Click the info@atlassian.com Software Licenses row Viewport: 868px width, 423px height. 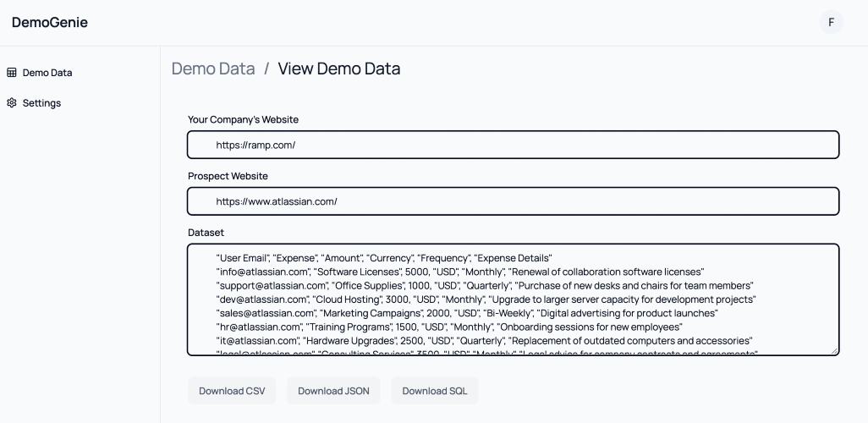point(460,272)
